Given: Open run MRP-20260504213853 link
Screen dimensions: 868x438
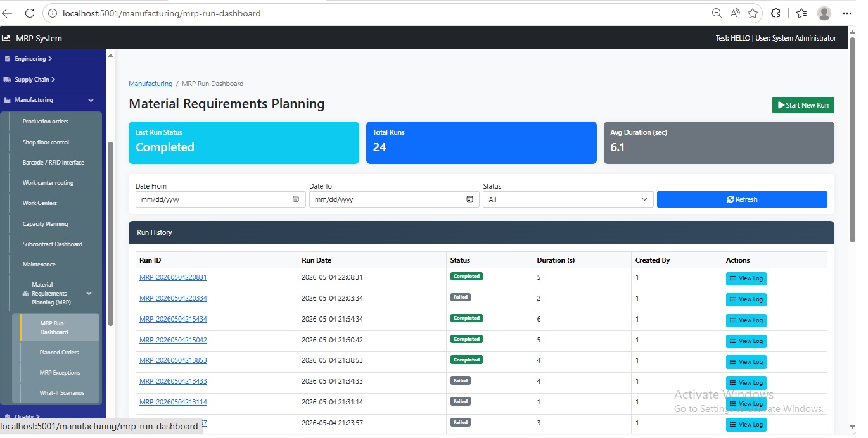Looking at the screenshot, I should click(x=173, y=360).
